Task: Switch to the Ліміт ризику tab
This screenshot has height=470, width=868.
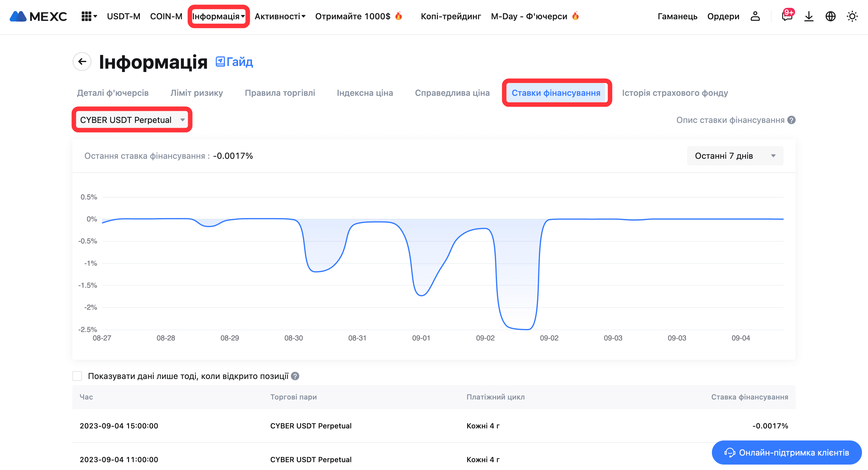Action: (x=197, y=93)
